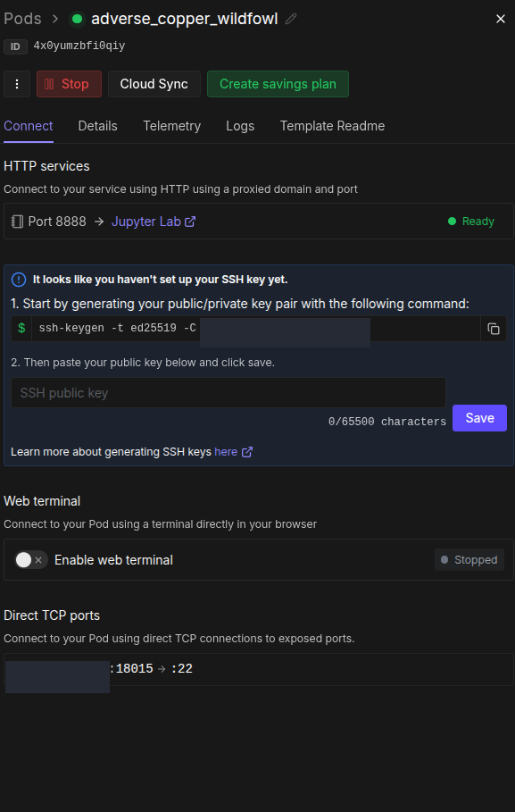515x812 pixels.
Task: Focus the SSH public key input field
Action: (x=228, y=392)
